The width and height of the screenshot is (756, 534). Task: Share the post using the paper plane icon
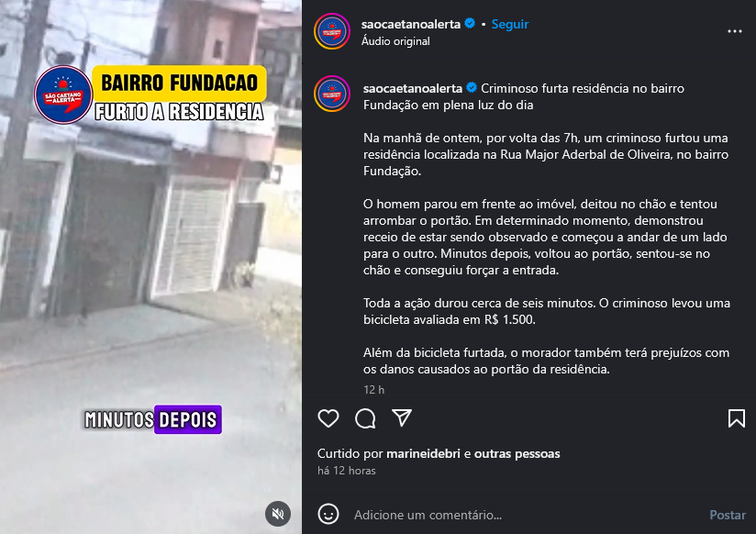[x=402, y=417]
